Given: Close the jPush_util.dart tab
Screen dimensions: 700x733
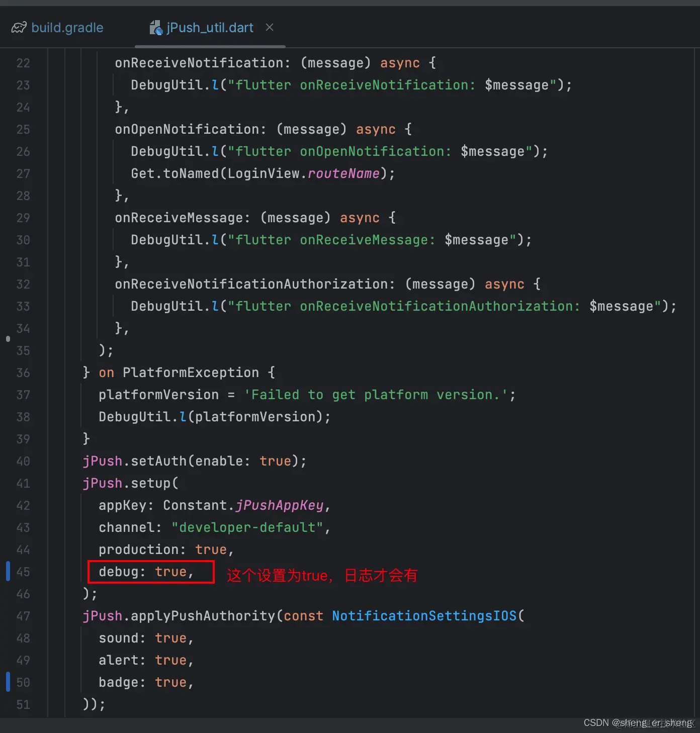Looking at the screenshot, I should point(270,27).
